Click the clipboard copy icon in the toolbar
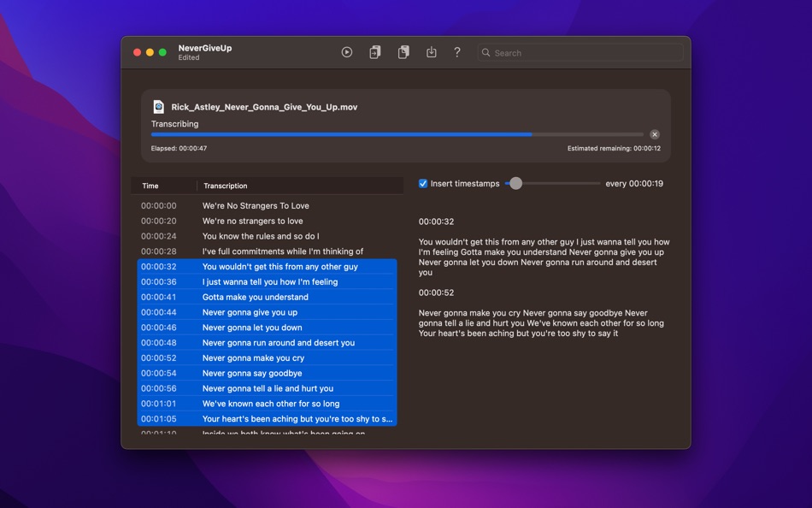This screenshot has height=508, width=812. tap(403, 52)
